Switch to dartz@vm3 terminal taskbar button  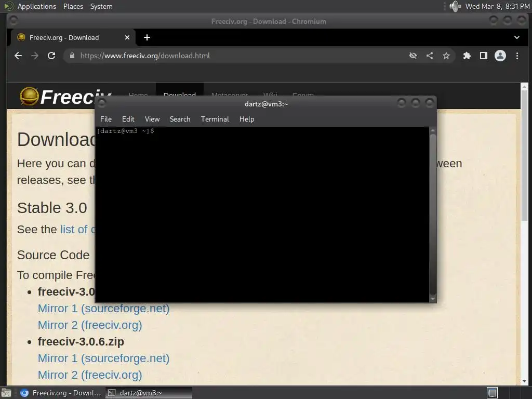(x=149, y=393)
